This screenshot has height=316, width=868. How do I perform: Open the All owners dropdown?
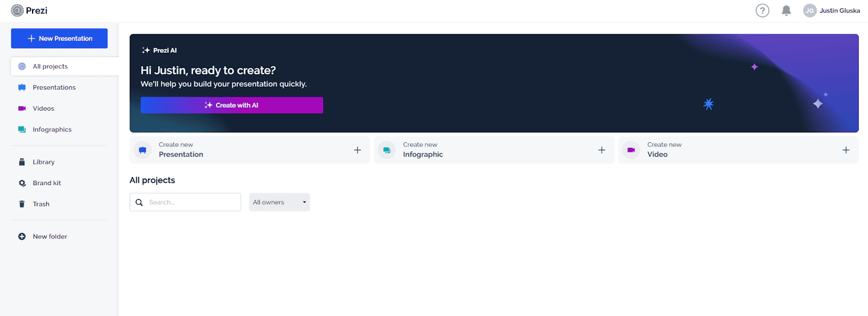[279, 202]
